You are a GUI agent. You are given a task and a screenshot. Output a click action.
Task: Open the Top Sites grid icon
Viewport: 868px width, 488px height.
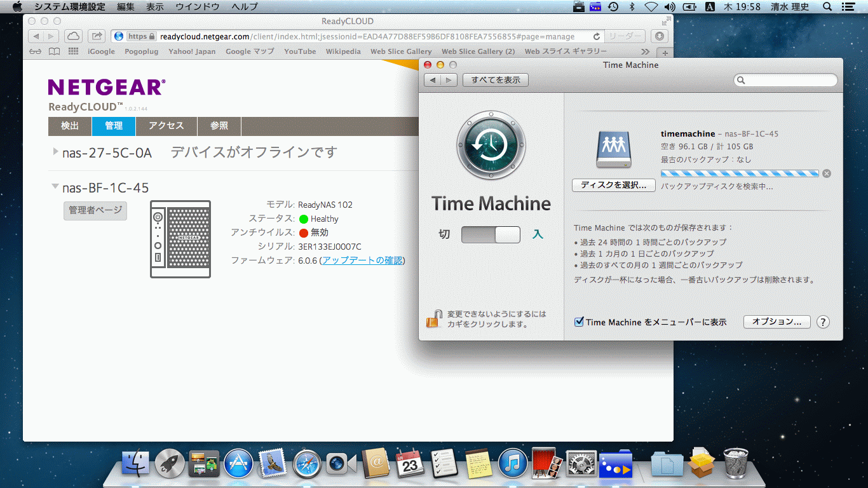coord(74,51)
